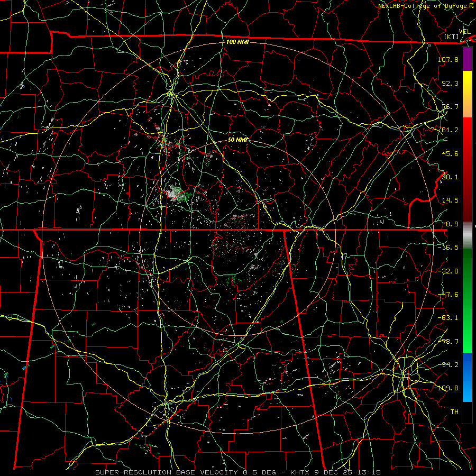
Task: Click the -32.0 velocity scale value
Action: click(x=448, y=271)
